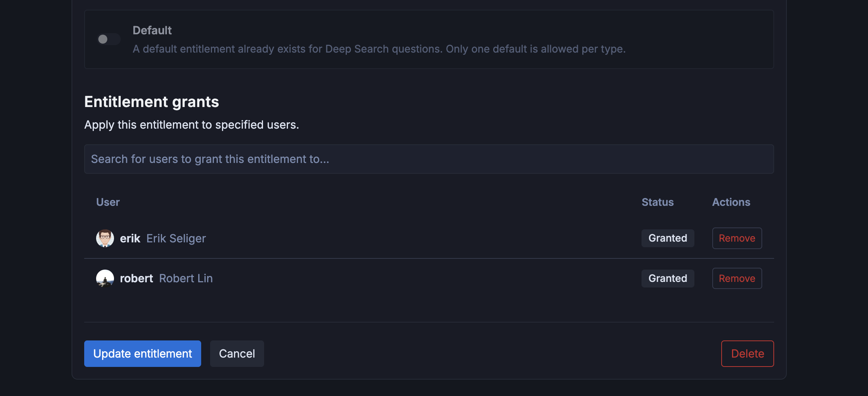The height and width of the screenshot is (396, 868).
Task: Delete this entitlement
Action: point(747,353)
